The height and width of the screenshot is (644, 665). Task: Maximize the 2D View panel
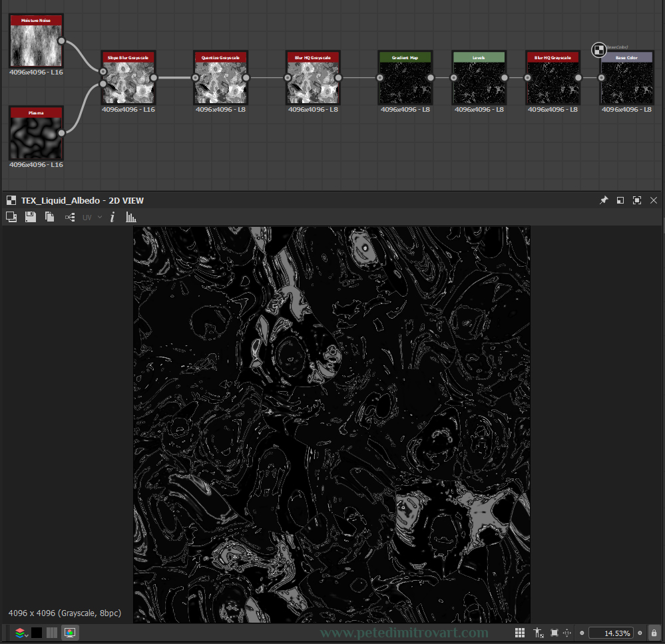click(x=636, y=200)
